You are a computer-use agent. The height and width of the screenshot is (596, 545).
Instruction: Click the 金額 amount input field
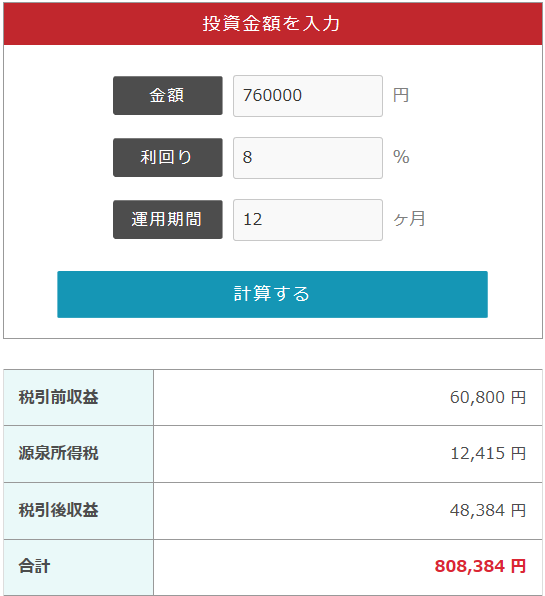coord(307,96)
